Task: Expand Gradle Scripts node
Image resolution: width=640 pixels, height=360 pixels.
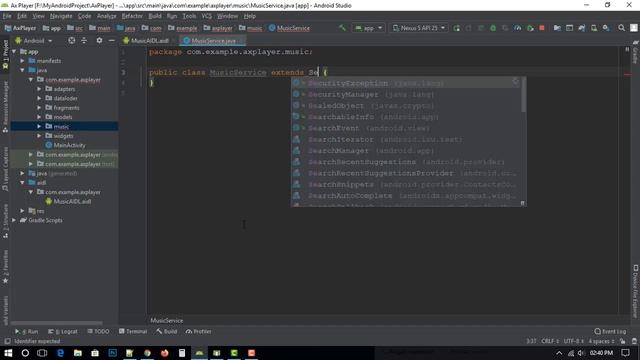Action: click(14, 220)
